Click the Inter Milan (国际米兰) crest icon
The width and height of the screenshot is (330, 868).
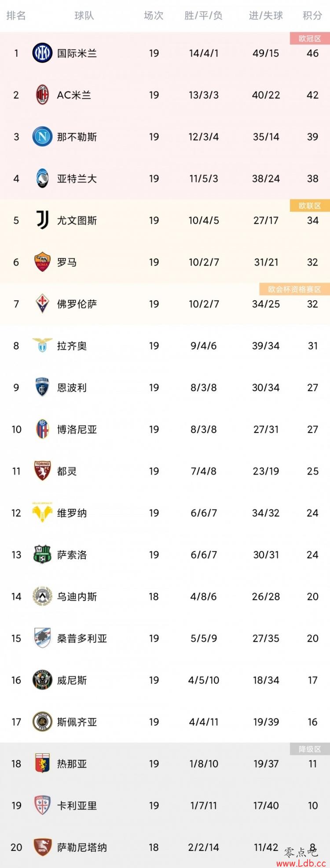(x=42, y=53)
